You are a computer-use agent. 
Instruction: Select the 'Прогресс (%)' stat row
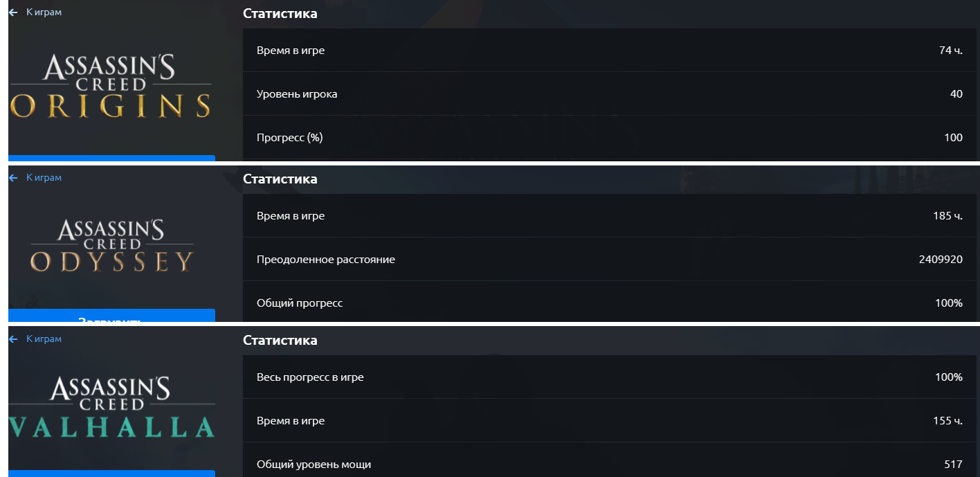(x=609, y=138)
